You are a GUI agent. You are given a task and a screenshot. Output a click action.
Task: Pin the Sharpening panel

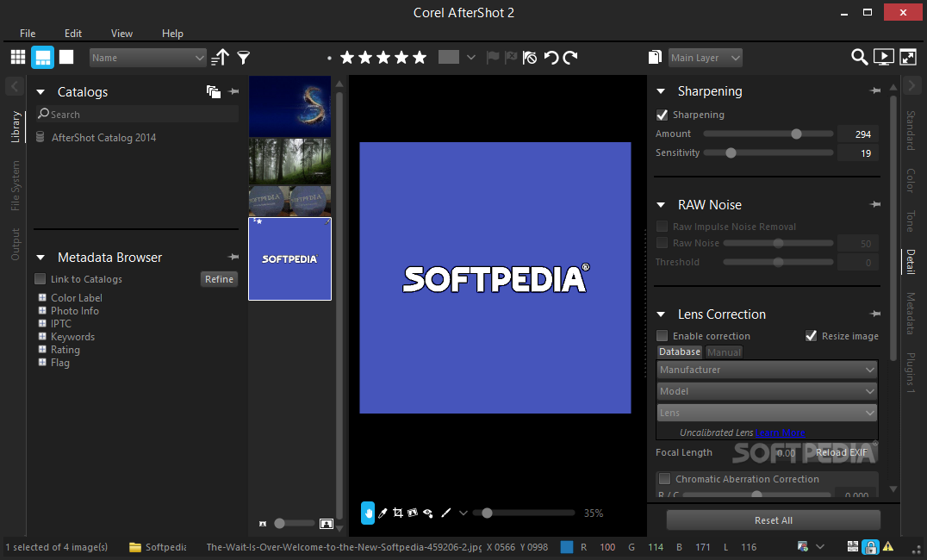point(875,90)
